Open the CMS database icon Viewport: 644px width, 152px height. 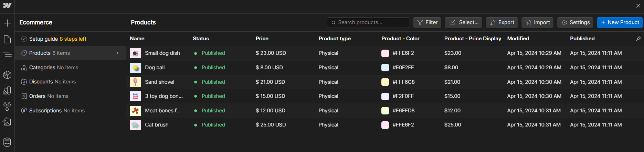pos(7,142)
